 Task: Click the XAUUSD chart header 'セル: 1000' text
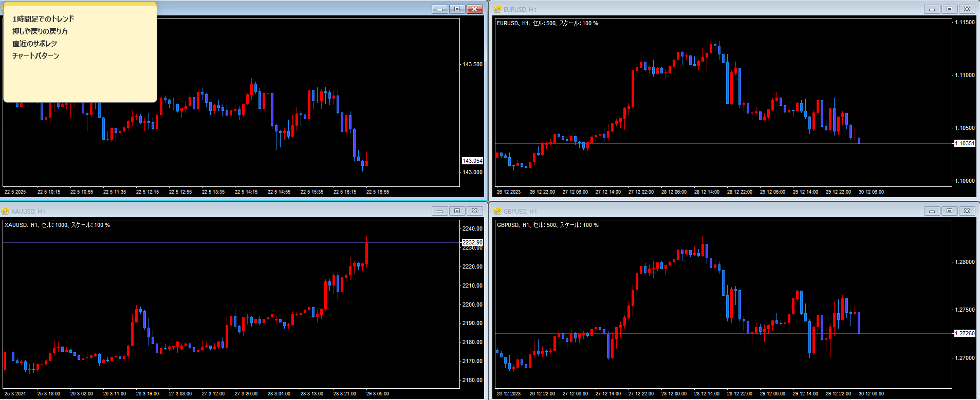55,225
